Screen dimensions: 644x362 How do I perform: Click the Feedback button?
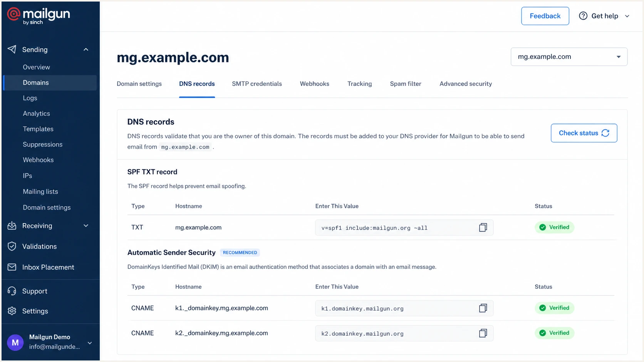pyautogui.click(x=545, y=16)
